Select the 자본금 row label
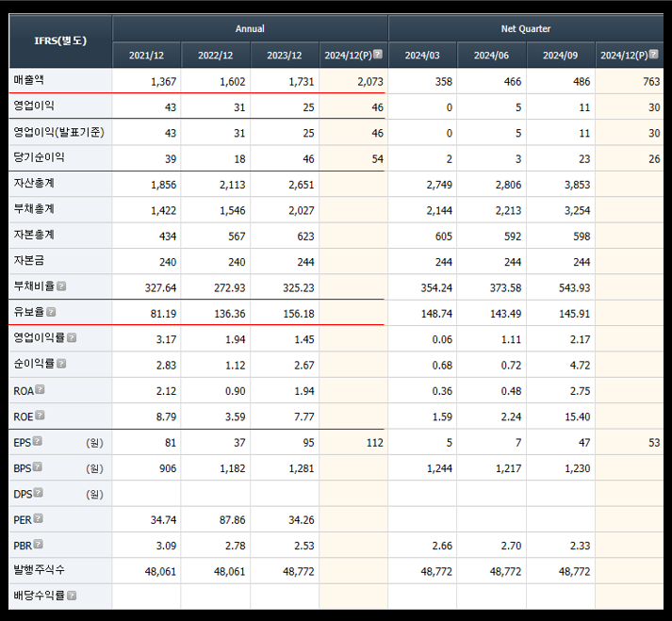Screen dimensions: 672x621 28,261
